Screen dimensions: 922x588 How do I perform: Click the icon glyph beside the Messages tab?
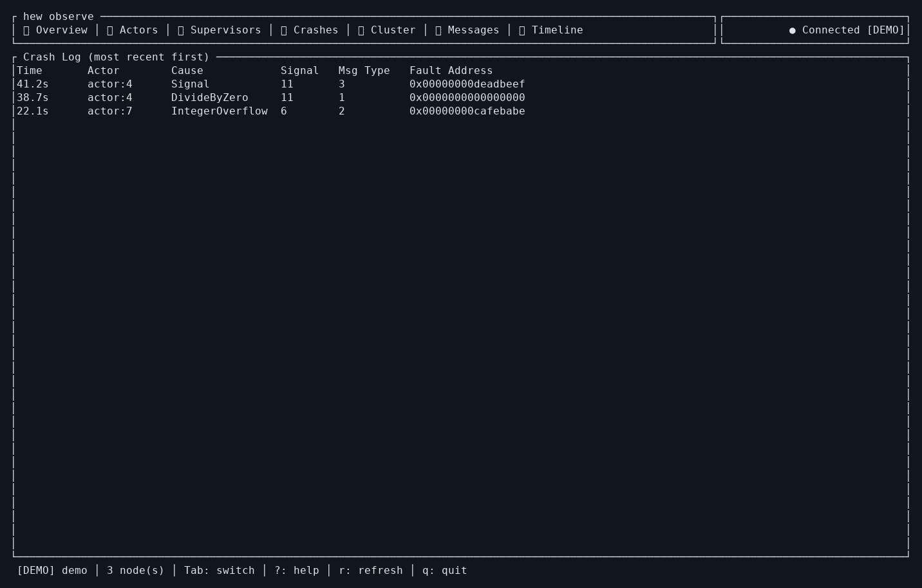tap(438, 30)
